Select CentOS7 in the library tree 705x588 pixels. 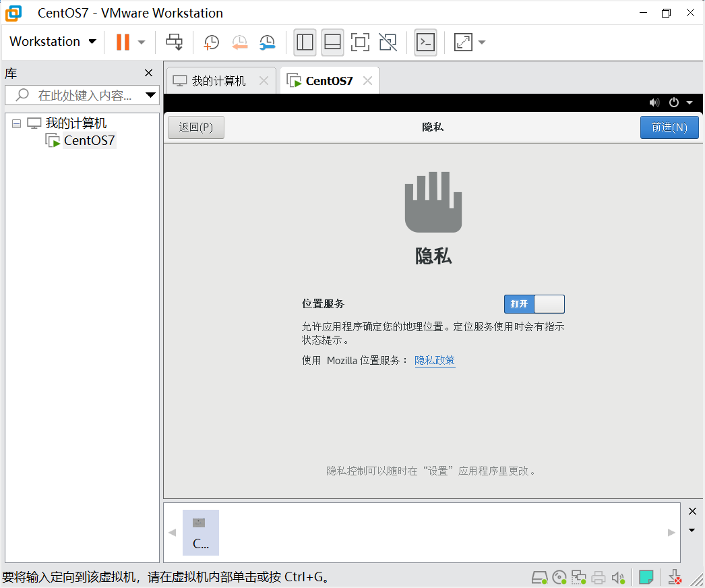89,140
